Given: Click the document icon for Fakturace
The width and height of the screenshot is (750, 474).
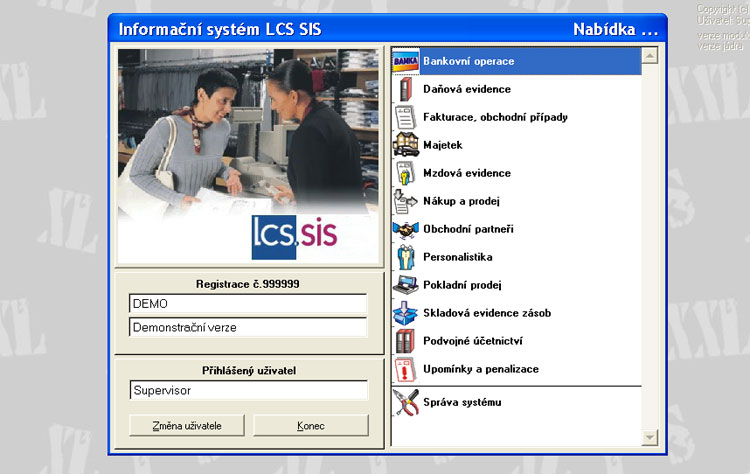Looking at the screenshot, I should click(406, 117).
